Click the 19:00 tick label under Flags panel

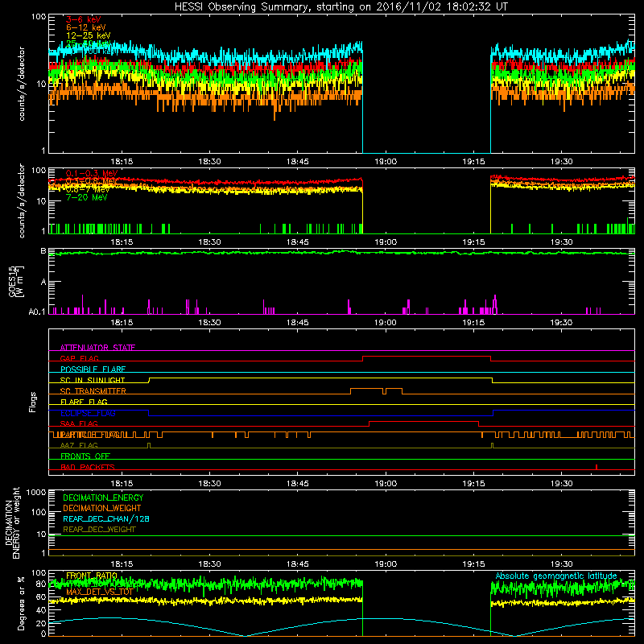click(386, 484)
